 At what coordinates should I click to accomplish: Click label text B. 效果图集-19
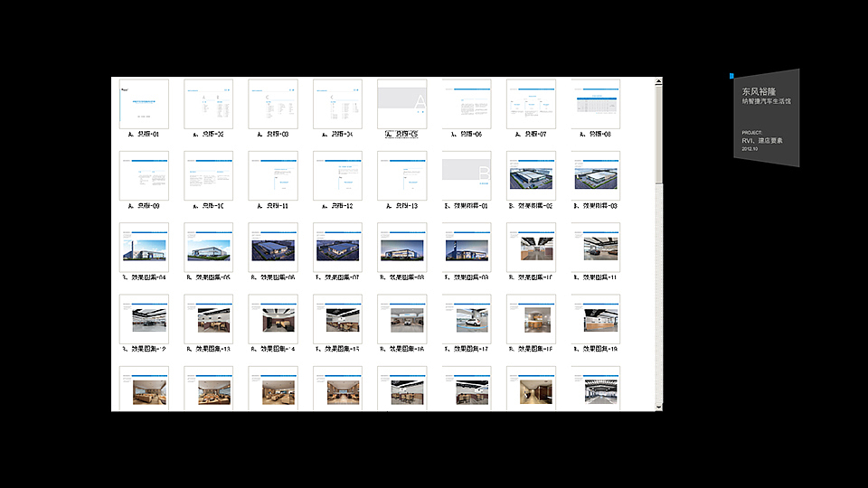coord(596,349)
